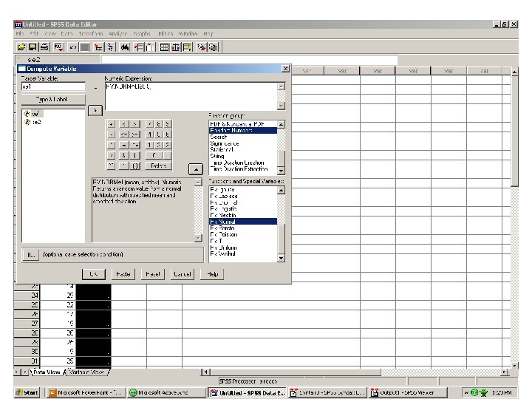Click the greater-than keypad button

pos(135,124)
